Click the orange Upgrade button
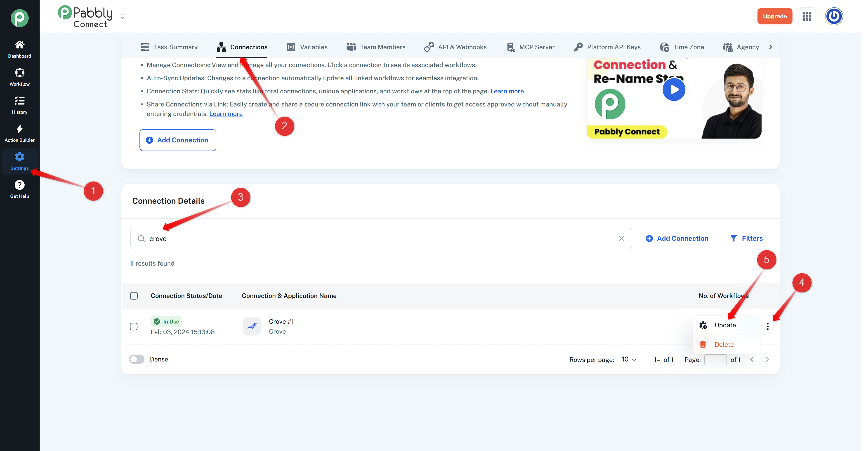Viewport: 868px width, 451px height. point(775,16)
